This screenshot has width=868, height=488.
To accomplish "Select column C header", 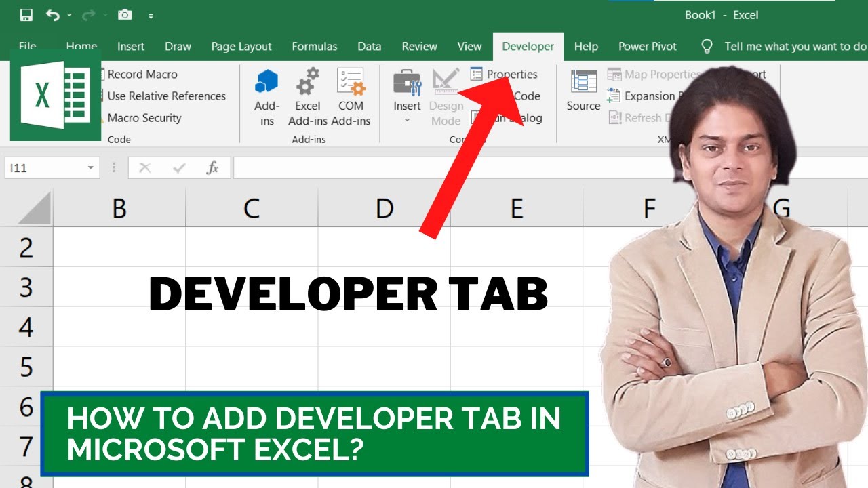I will pos(252,208).
